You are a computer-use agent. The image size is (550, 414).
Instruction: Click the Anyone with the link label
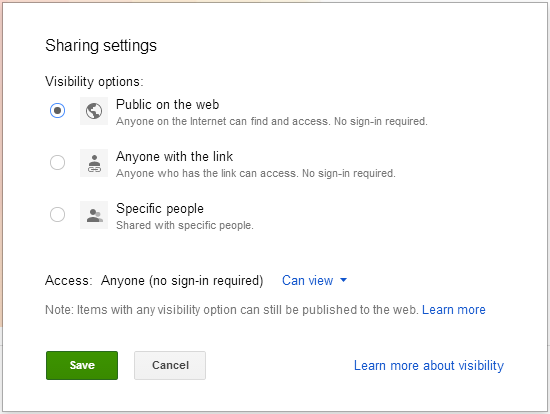coord(174,156)
